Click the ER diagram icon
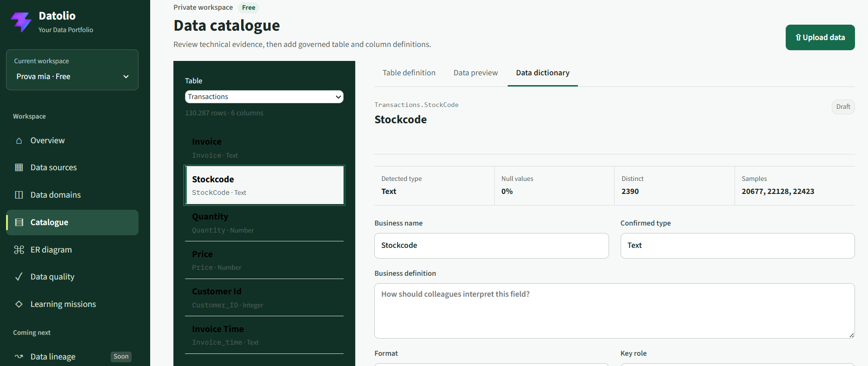Viewport: 868px width, 366px height. 19,250
